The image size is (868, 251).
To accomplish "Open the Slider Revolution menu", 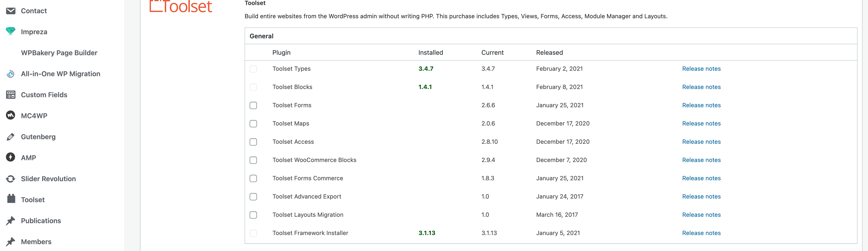I will (48, 179).
